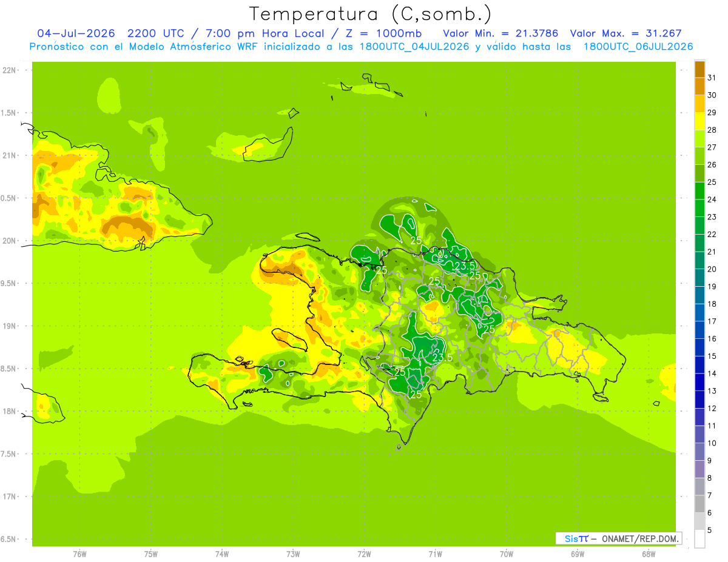This screenshot has height=562, width=728.
Task: Click the '17' value on the color legend
Action: [x=712, y=321]
